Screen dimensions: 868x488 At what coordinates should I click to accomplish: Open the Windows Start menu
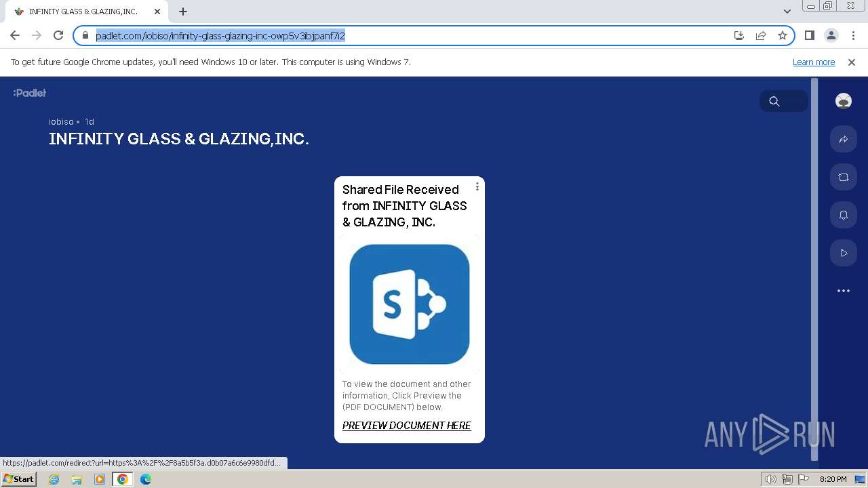tap(18, 479)
